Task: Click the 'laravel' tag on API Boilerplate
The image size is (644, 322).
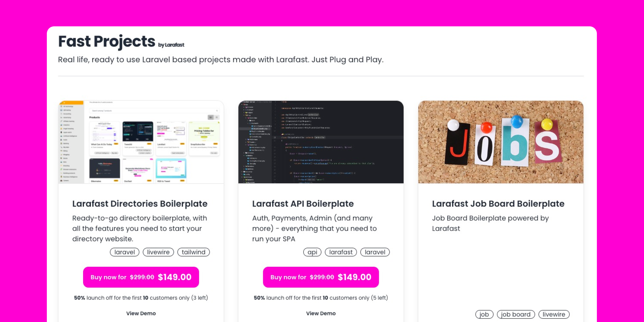Action: (x=375, y=252)
